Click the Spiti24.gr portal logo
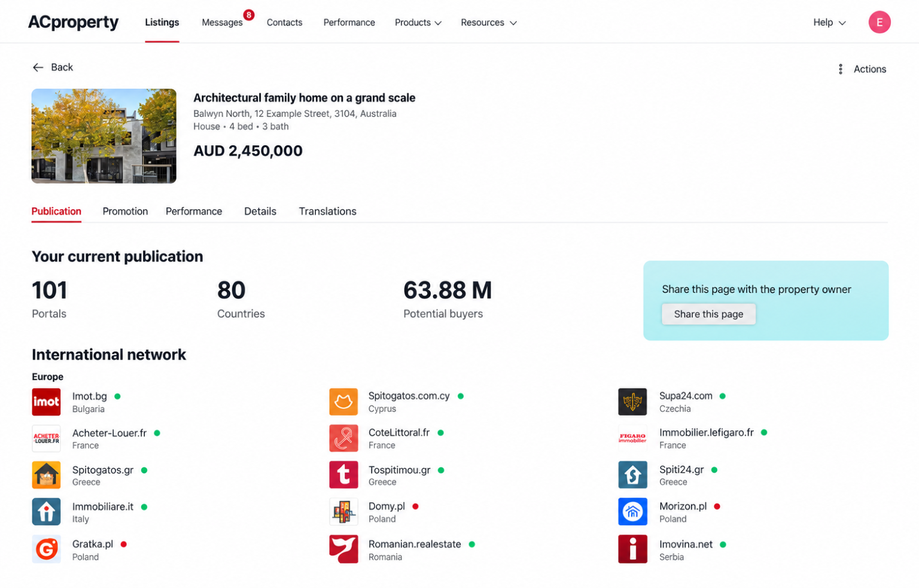The width and height of the screenshot is (919, 588). [632, 476]
